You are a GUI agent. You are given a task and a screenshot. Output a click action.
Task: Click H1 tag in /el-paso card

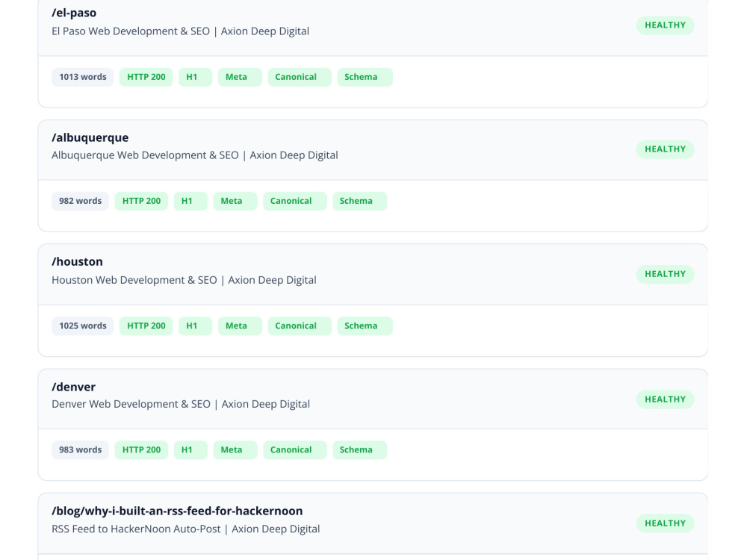[195, 77]
